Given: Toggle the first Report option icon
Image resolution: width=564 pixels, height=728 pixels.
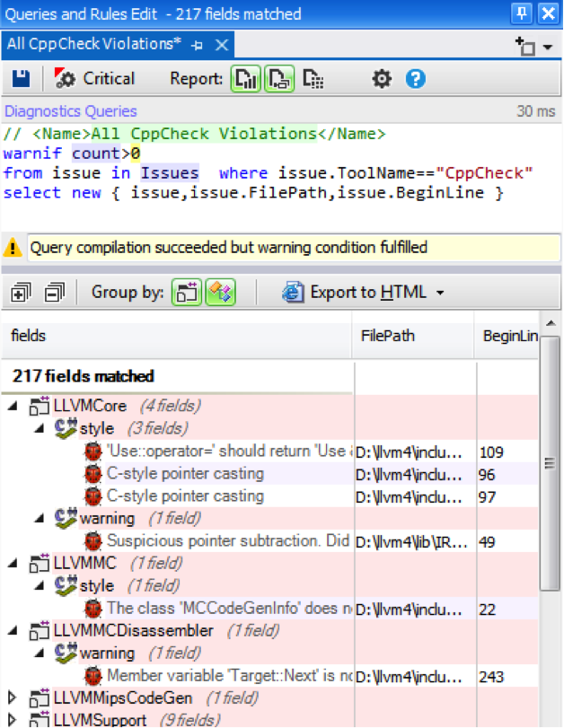Looking at the screenshot, I should point(245,78).
